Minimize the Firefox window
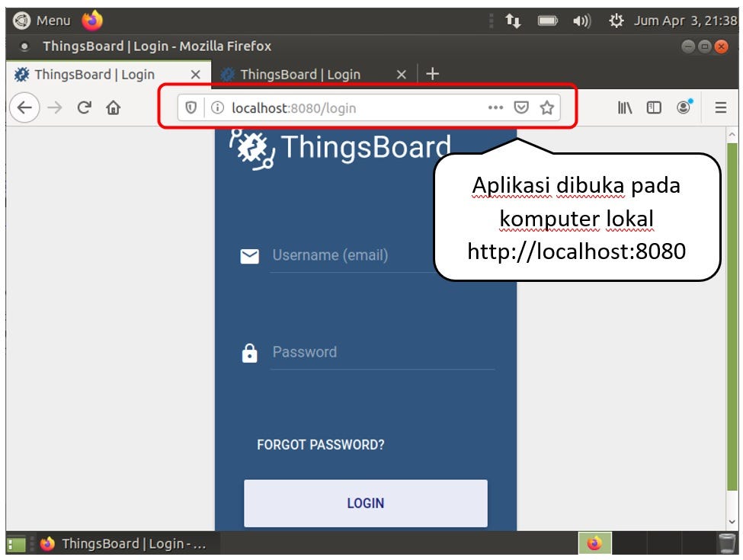Screen dimensions: 743x560 click(688, 46)
